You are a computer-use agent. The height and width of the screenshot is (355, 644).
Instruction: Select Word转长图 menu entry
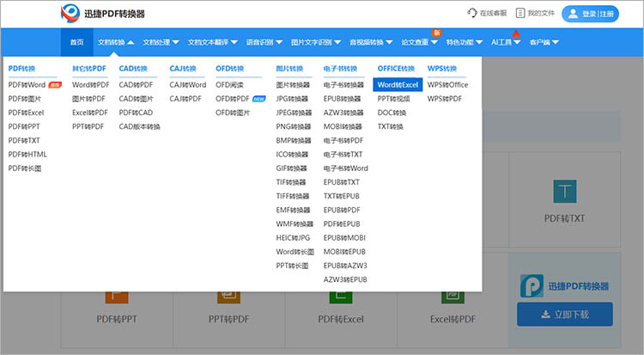click(295, 252)
